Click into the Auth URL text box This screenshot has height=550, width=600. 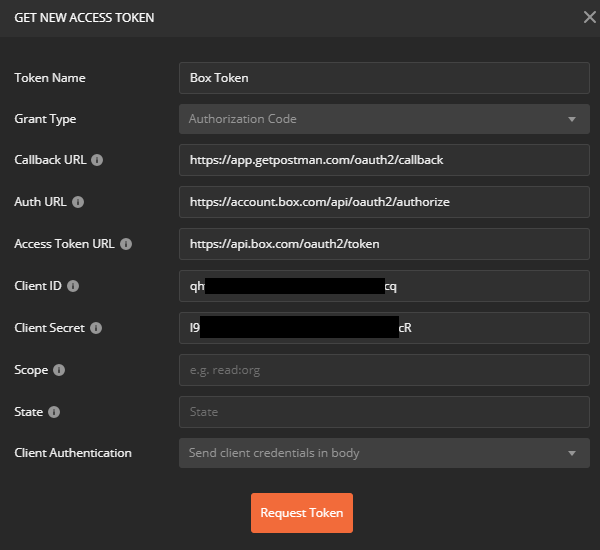pyautogui.click(x=384, y=202)
